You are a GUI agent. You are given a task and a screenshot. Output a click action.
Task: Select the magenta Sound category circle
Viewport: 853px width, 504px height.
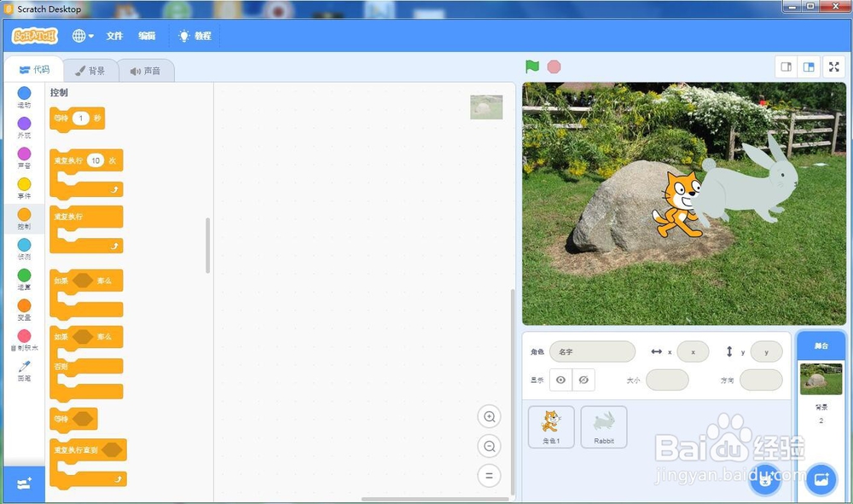24,154
